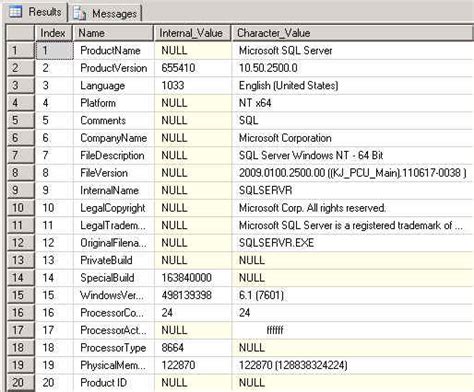Select row header 20

pyautogui.click(x=20, y=382)
